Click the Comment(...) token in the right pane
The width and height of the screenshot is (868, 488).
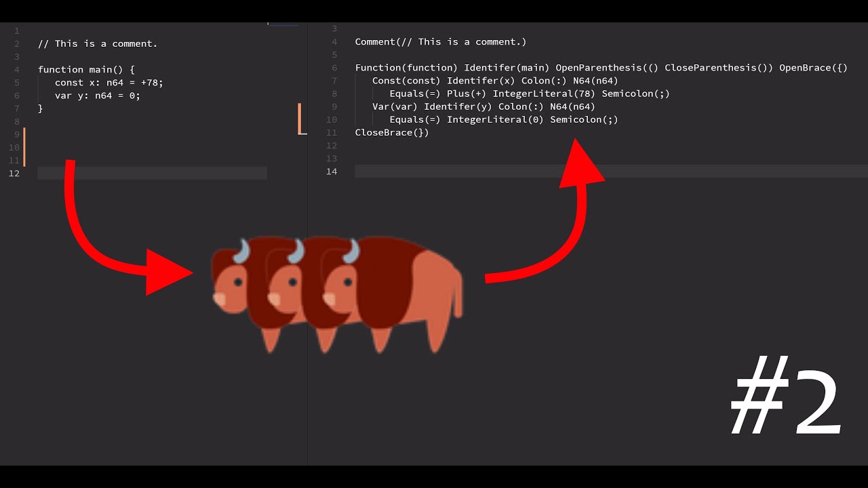pos(441,42)
